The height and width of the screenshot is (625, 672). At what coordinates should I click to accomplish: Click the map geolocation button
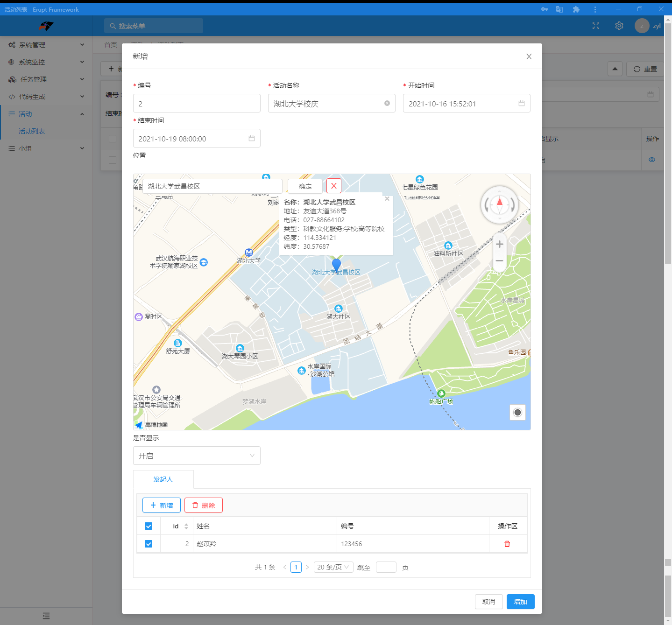pyautogui.click(x=517, y=412)
